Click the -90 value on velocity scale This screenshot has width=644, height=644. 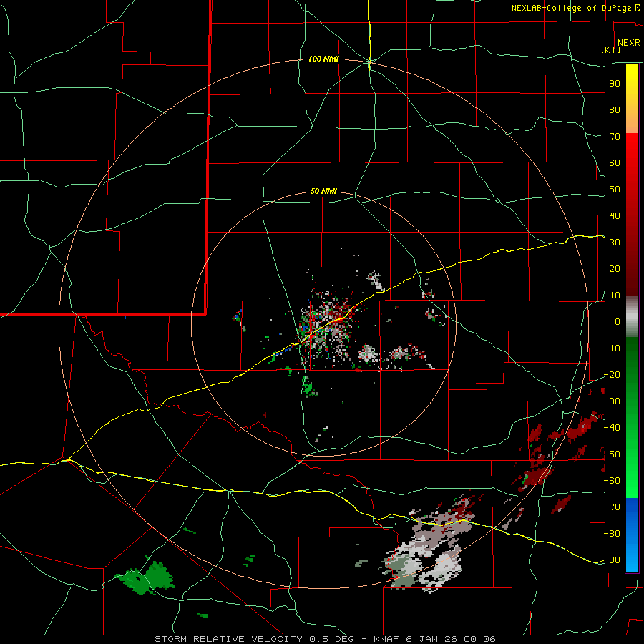click(x=612, y=560)
